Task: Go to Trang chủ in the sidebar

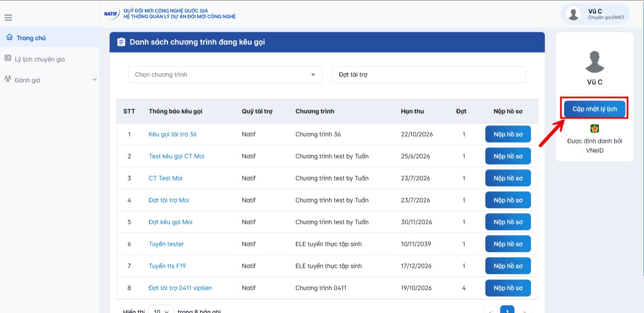Action: click(x=50, y=38)
